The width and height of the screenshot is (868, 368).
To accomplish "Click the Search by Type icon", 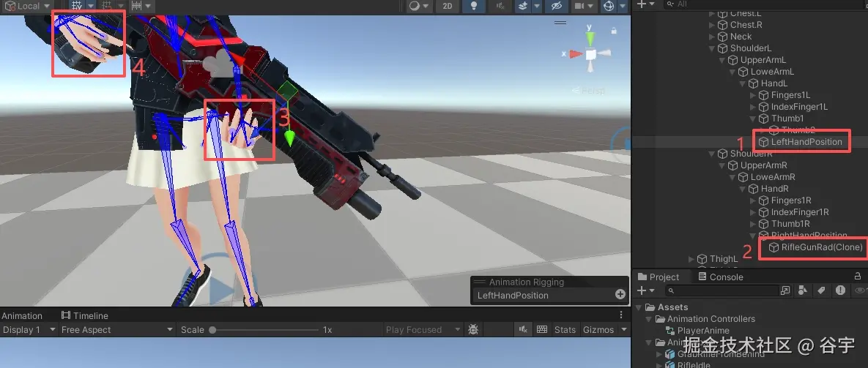I will pyautogui.click(x=804, y=290).
